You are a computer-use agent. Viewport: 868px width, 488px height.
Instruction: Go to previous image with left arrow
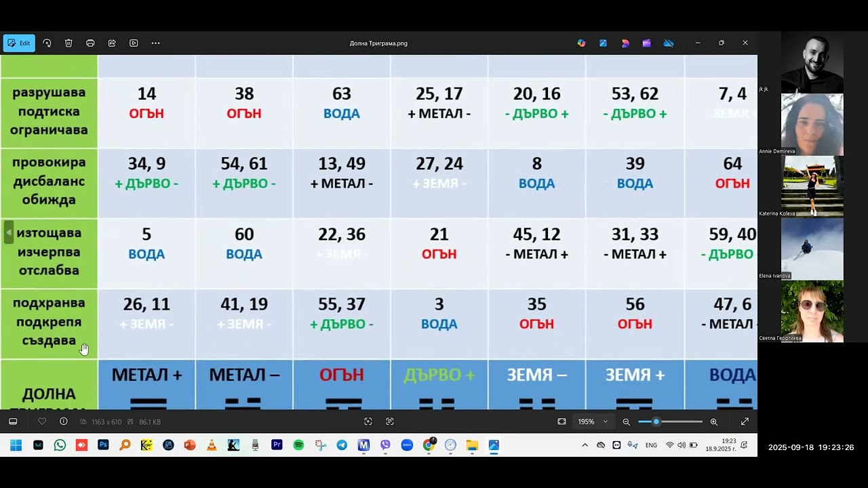(8, 232)
